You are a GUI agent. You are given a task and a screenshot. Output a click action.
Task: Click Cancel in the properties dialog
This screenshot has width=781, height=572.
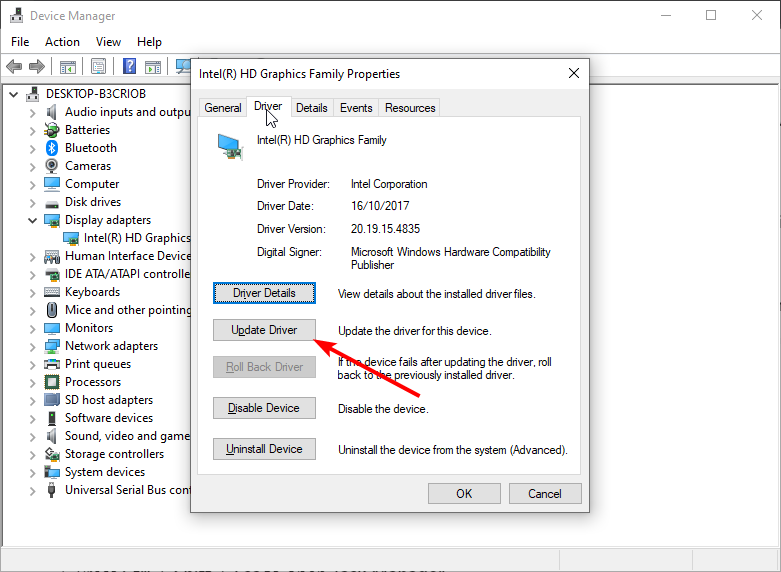point(545,493)
